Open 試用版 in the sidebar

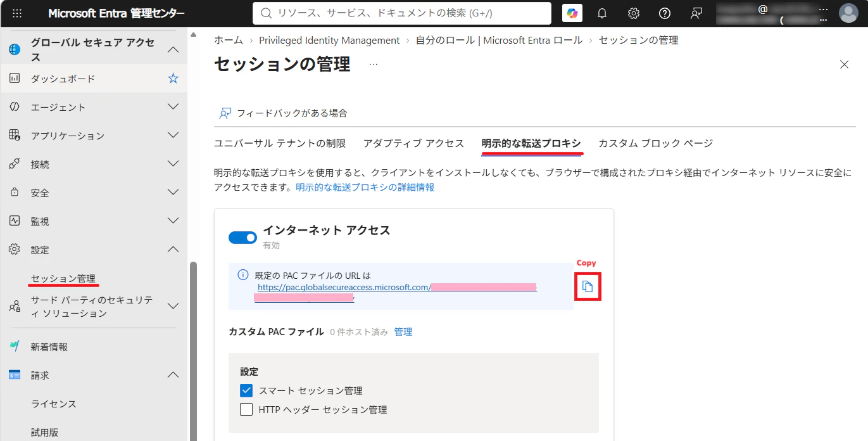(45, 432)
